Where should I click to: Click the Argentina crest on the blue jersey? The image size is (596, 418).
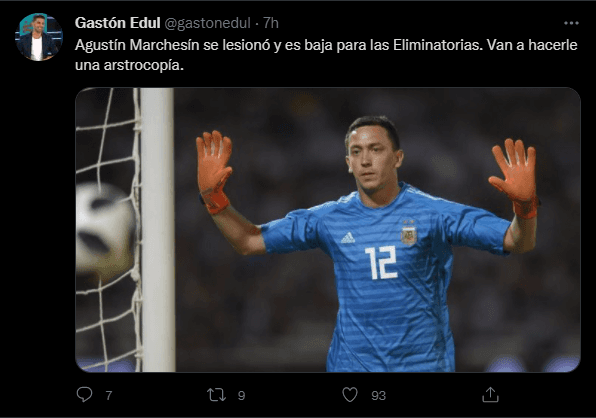coord(409,234)
